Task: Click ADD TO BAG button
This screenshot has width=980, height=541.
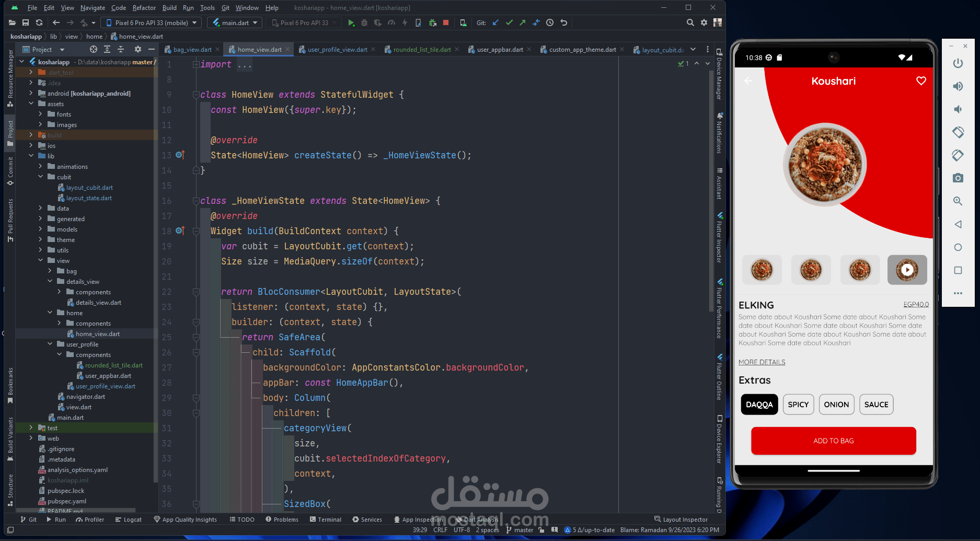Action: point(833,441)
